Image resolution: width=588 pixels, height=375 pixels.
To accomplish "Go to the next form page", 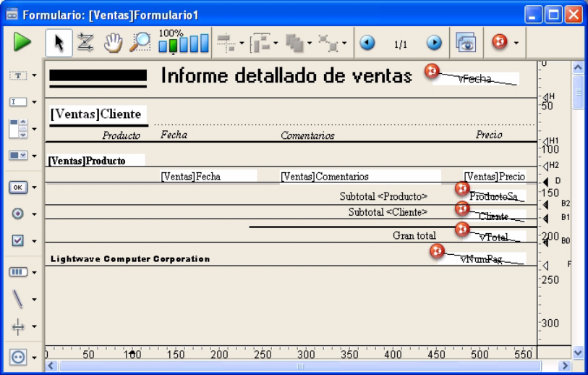I will point(434,43).
